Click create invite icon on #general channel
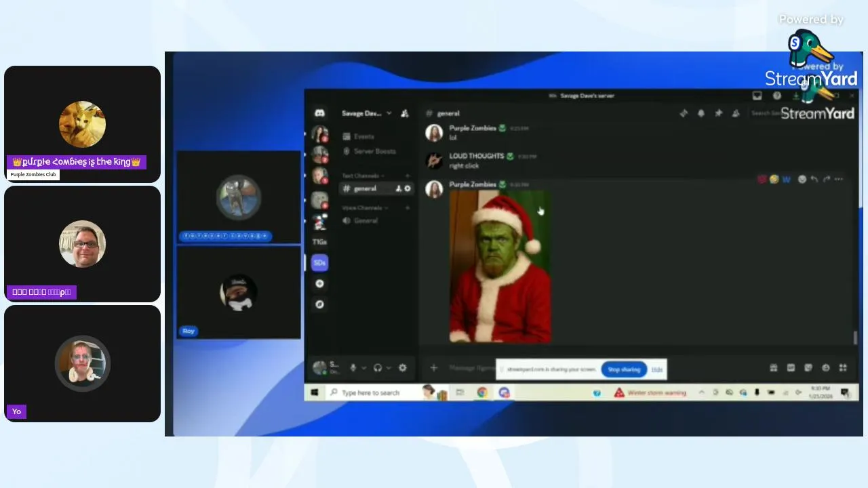The width and height of the screenshot is (868, 488). [x=399, y=188]
